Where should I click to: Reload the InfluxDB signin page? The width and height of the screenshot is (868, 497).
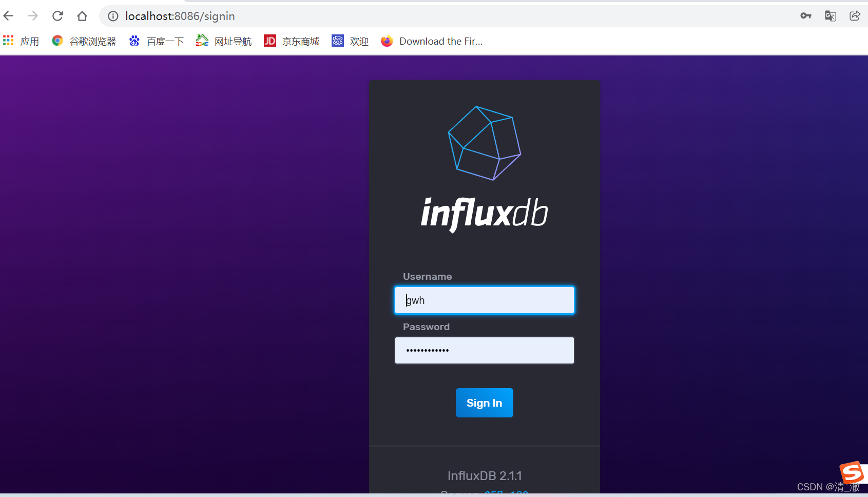pos(57,16)
